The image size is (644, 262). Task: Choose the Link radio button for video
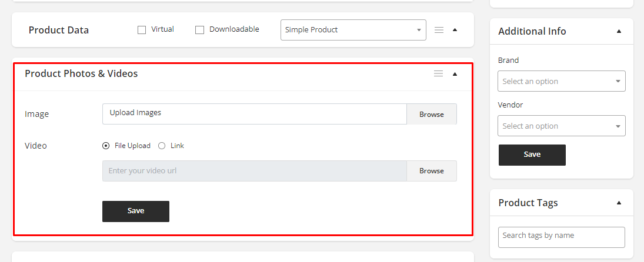[x=162, y=146]
